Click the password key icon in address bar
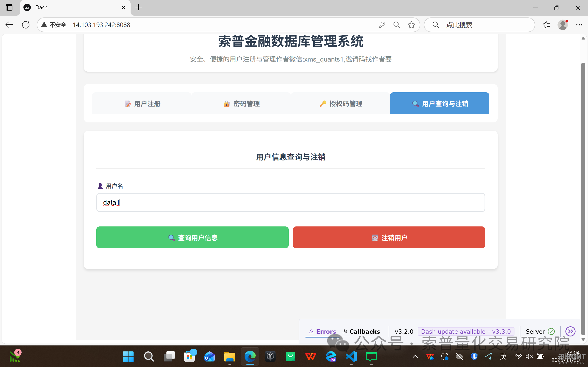Viewport: 588px width, 367px height. pyautogui.click(x=382, y=25)
